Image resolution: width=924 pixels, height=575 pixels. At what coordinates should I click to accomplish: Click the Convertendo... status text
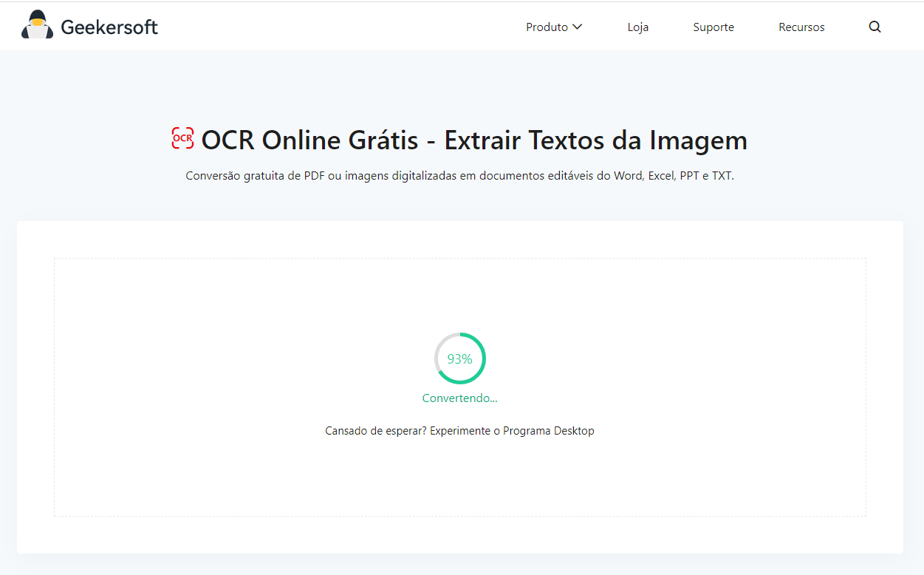tap(459, 398)
